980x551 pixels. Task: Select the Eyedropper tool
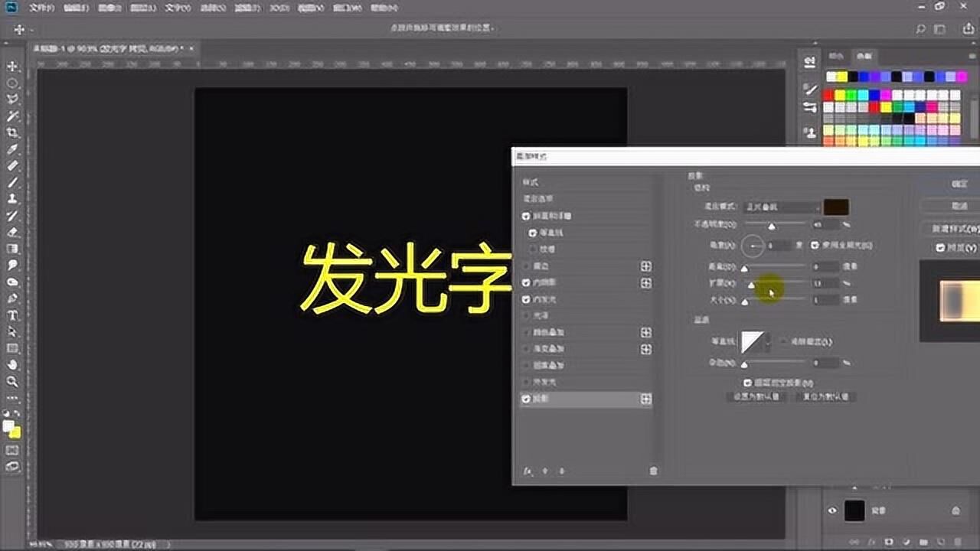click(x=12, y=149)
